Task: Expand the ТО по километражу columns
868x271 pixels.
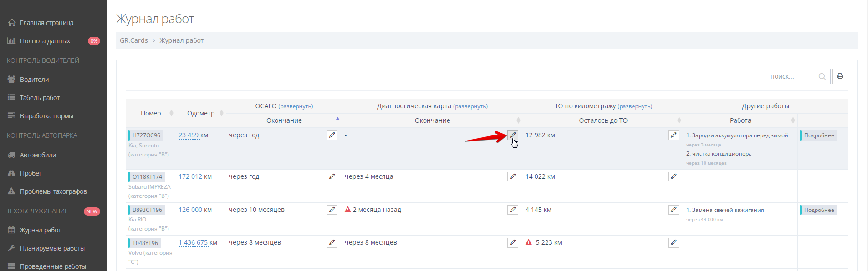Action: (634, 106)
